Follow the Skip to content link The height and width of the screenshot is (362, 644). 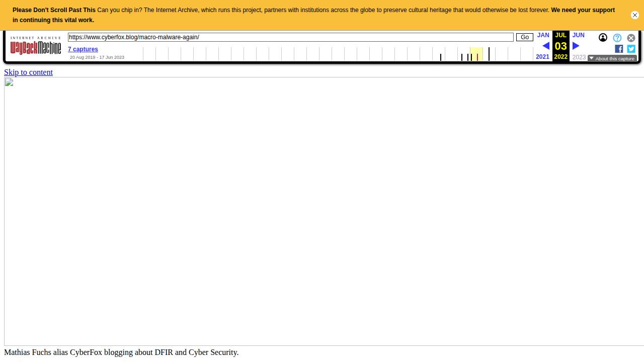28,72
